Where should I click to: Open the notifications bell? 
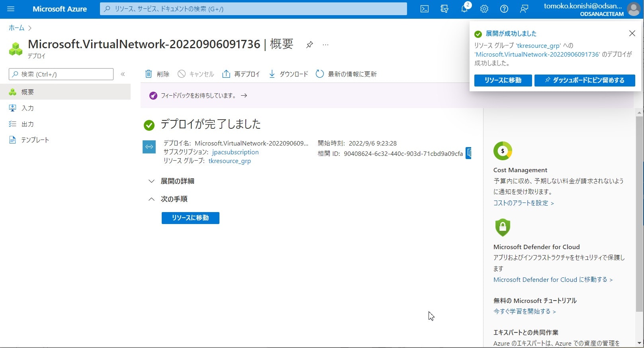(464, 9)
